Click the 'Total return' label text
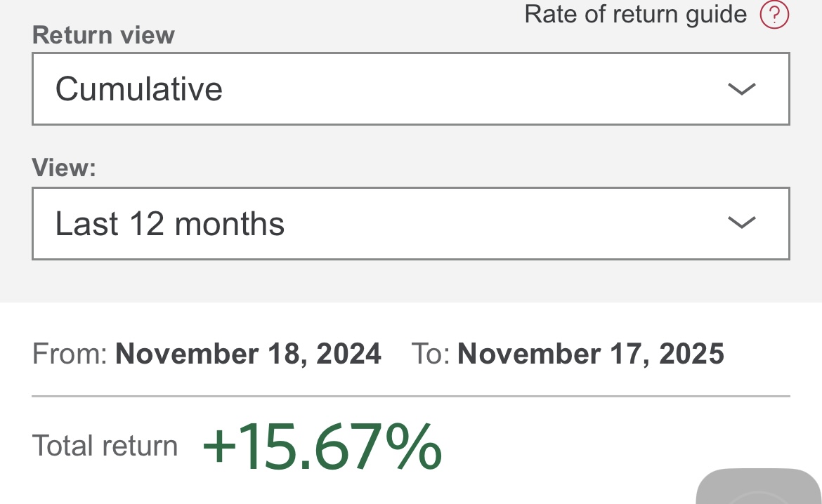Image resolution: width=822 pixels, height=504 pixels. tap(105, 446)
